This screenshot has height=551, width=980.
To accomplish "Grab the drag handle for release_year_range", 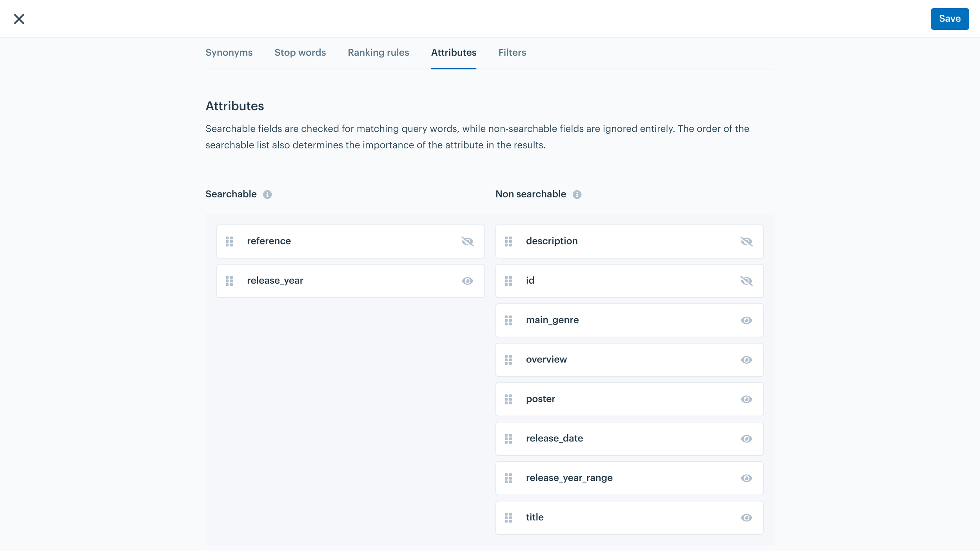I will (x=508, y=478).
